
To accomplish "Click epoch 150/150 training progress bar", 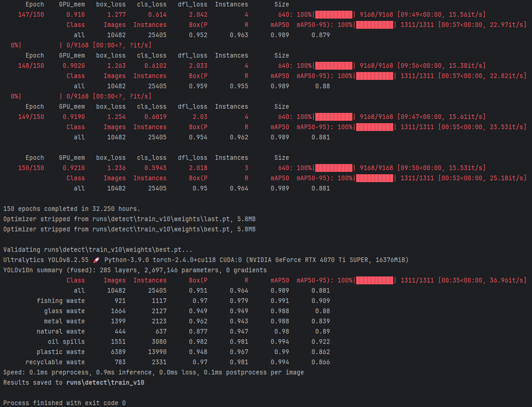I will tap(334, 168).
